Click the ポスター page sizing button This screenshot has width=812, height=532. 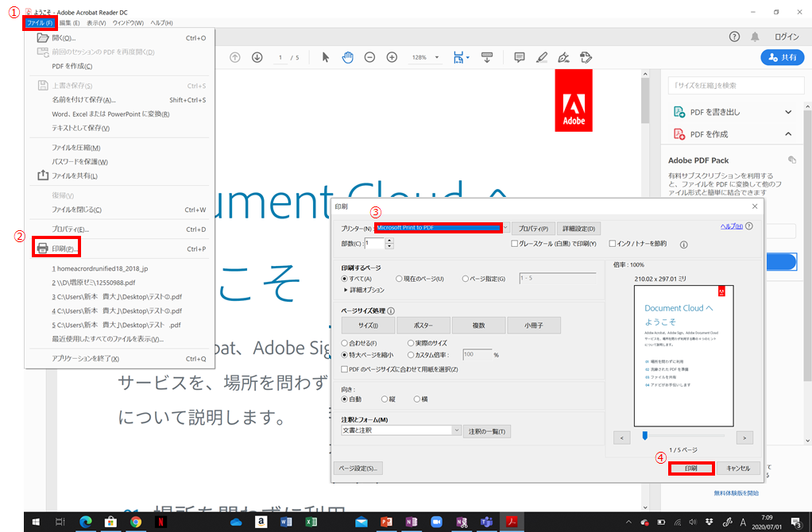[x=423, y=326]
